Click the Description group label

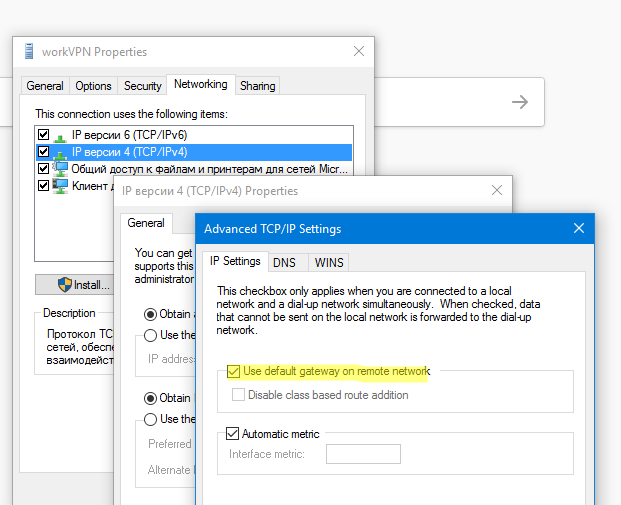coord(69,313)
